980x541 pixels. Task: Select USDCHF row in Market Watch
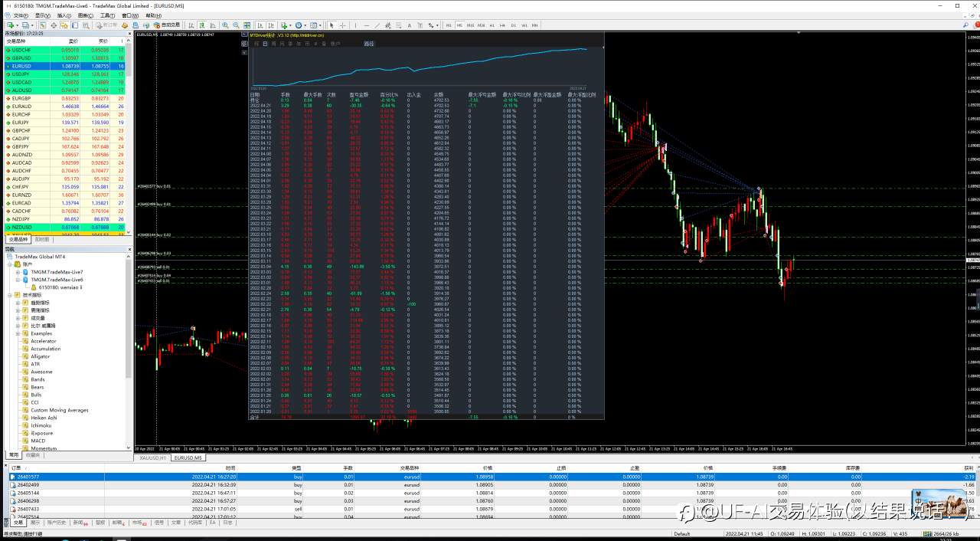65,50
